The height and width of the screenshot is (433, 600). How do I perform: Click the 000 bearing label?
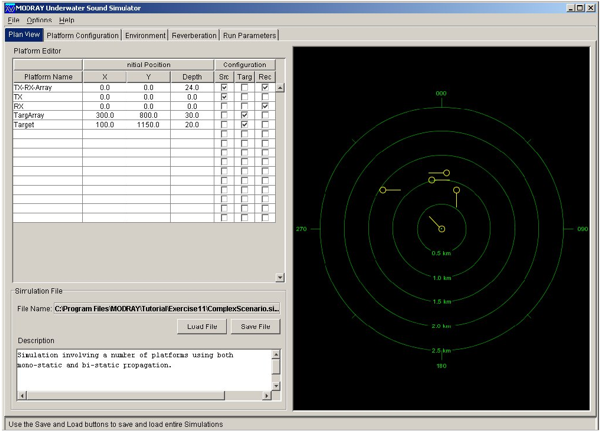pyautogui.click(x=441, y=93)
